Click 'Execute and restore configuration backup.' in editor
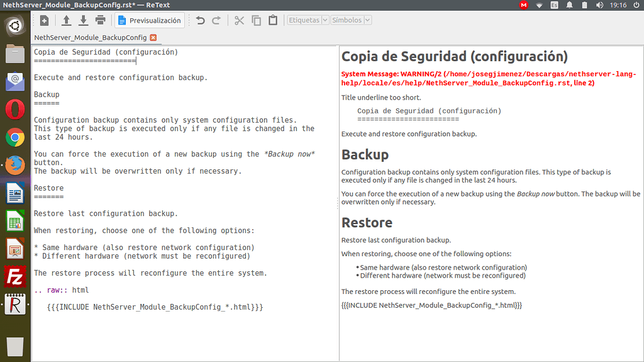644x362 pixels. (121, 77)
